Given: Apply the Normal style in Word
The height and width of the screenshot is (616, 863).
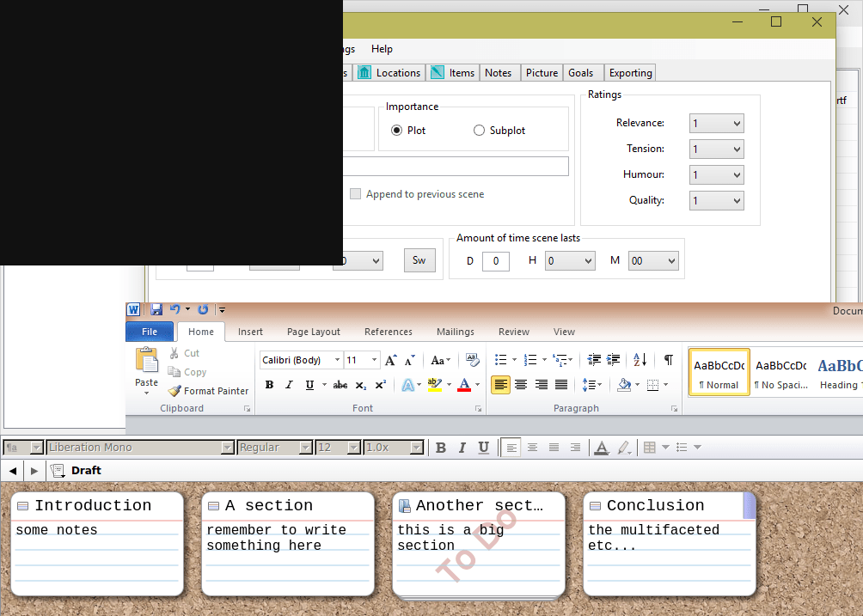Looking at the screenshot, I should (719, 372).
